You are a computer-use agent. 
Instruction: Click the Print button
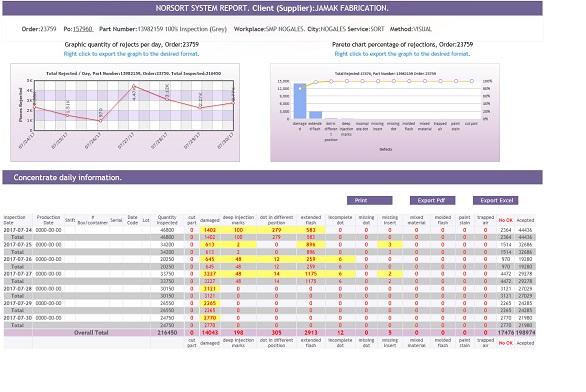coord(369,201)
